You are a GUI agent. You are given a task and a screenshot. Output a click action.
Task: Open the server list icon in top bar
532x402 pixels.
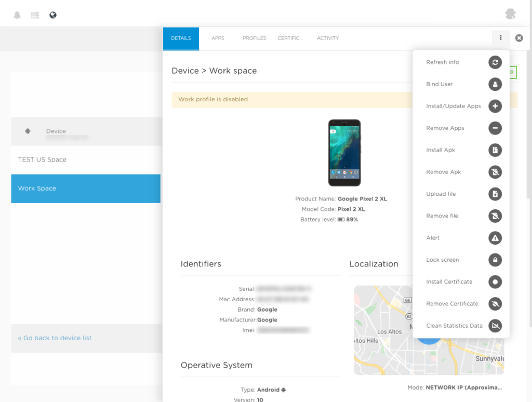pos(35,15)
